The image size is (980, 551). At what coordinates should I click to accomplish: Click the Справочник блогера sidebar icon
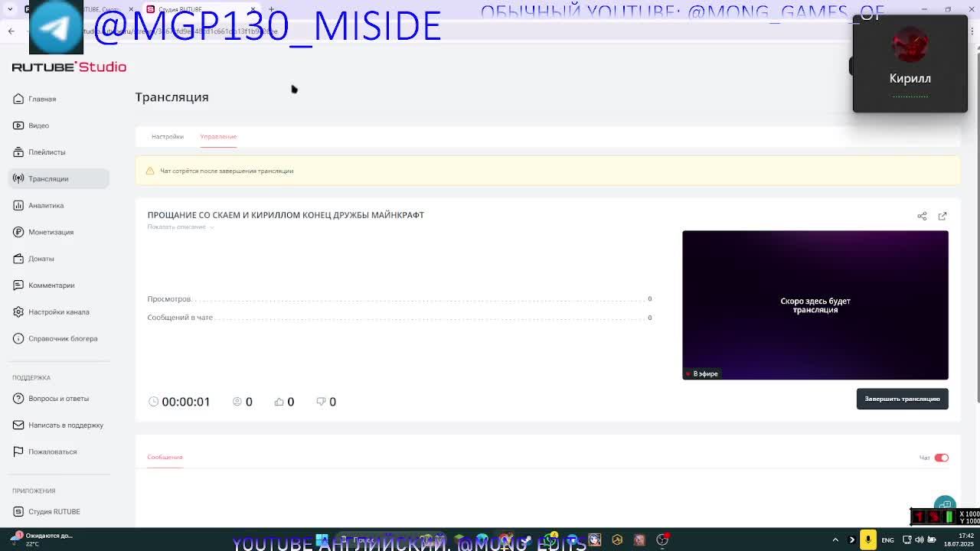click(x=18, y=338)
